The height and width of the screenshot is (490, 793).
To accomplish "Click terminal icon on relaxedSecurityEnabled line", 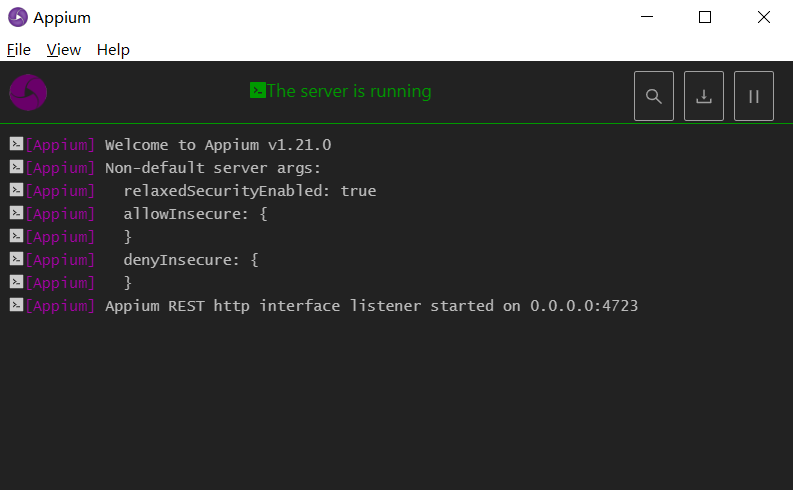I will pyautogui.click(x=16, y=190).
